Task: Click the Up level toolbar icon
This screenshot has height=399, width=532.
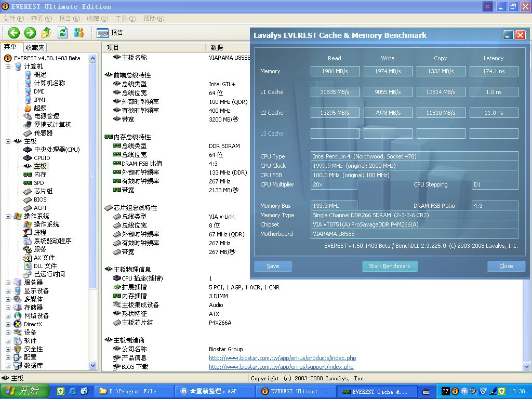Action: (x=46, y=33)
